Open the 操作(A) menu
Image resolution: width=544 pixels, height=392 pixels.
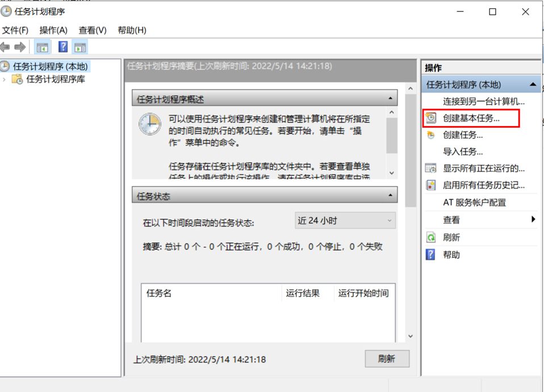[x=53, y=31]
